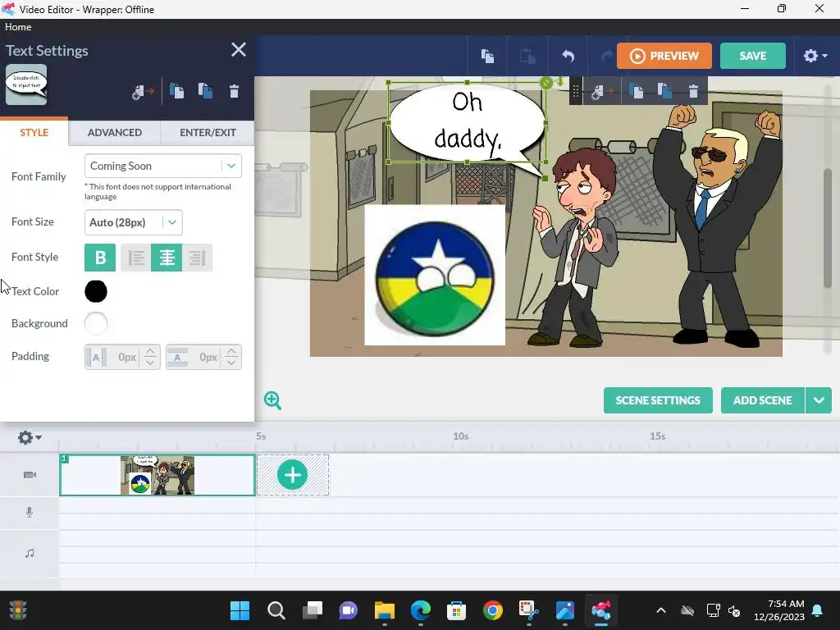Align text left

click(136, 258)
